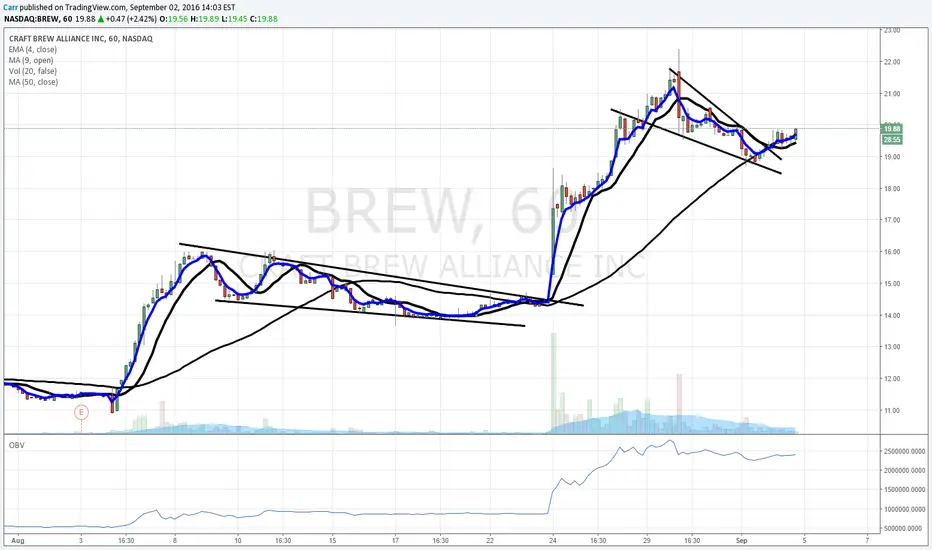Click the 11.00 price axis label
The image size is (932, 550).
[892, 411]
